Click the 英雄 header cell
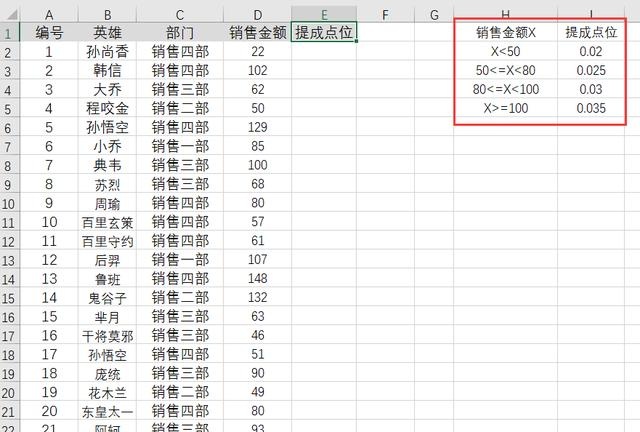Screen dimensions: 640x432 point(107,32)
